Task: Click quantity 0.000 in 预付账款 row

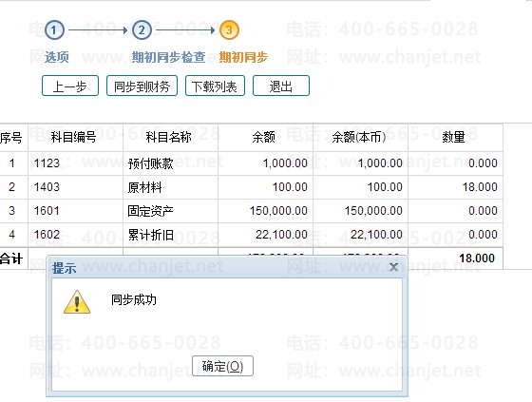Action: (x=484, y=163)
